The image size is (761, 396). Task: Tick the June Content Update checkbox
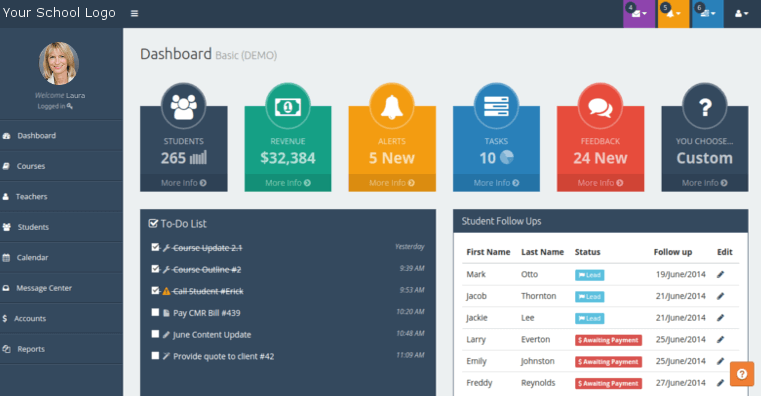pyautogui.click(x=155, y=334)
